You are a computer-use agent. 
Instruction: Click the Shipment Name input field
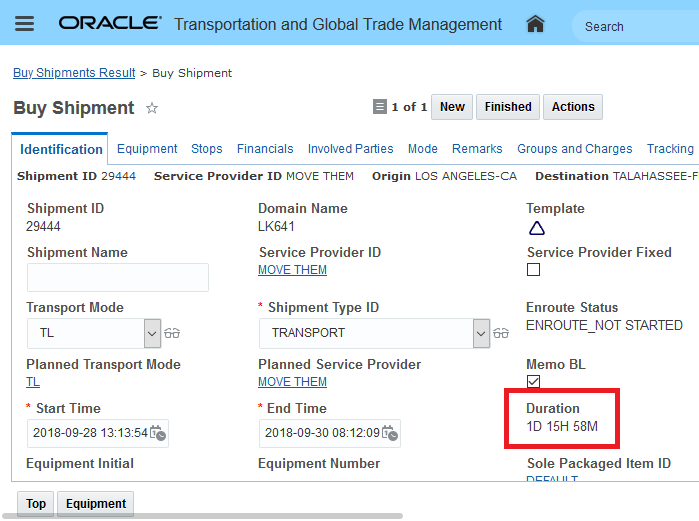click(118, 277)
